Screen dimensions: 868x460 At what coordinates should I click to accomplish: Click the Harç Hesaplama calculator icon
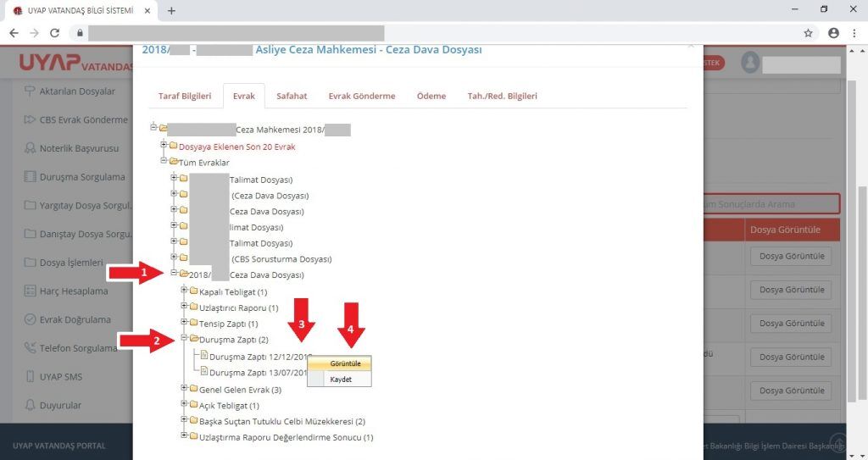[x=31, y=291]
